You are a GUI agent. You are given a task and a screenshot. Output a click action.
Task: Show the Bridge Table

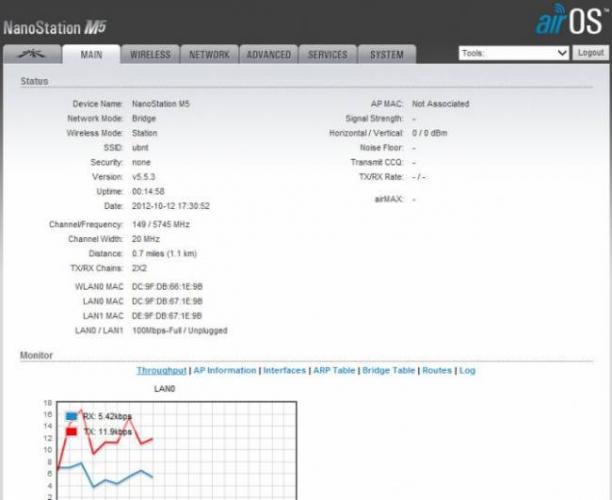388,370
